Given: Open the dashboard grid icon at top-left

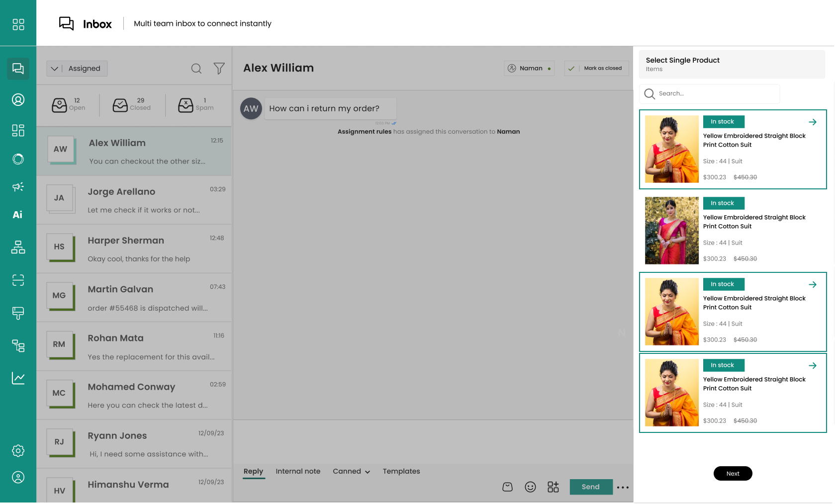Looking at the screenshot, I should [x=18, y=24].
